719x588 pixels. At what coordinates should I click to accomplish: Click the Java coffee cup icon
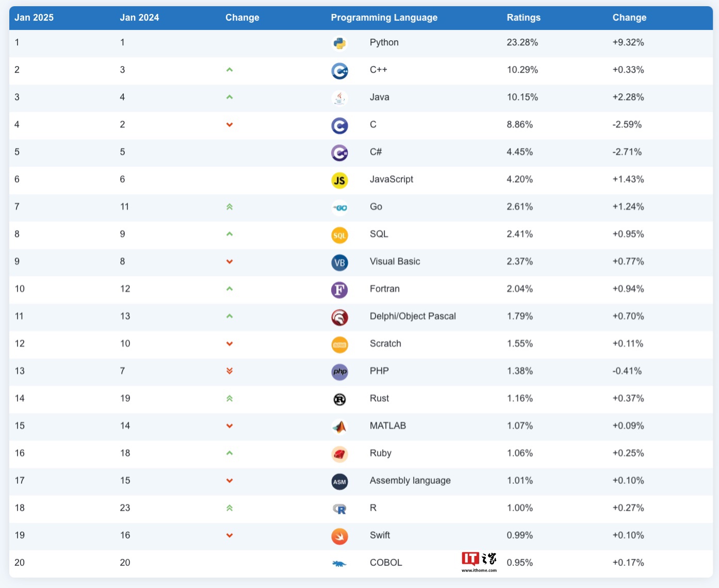pos(339,98)
